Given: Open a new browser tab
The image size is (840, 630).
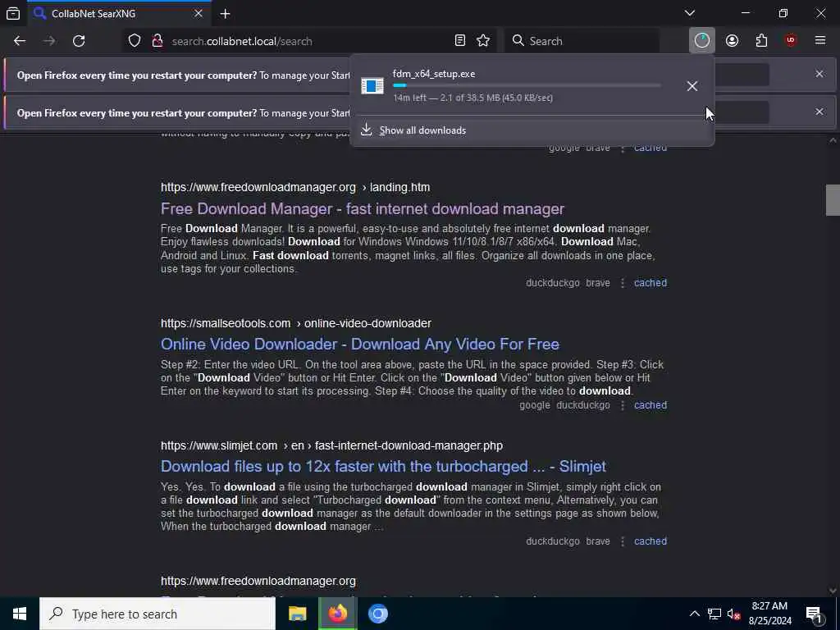Looking at the screenshot, I should coord(225,13).
